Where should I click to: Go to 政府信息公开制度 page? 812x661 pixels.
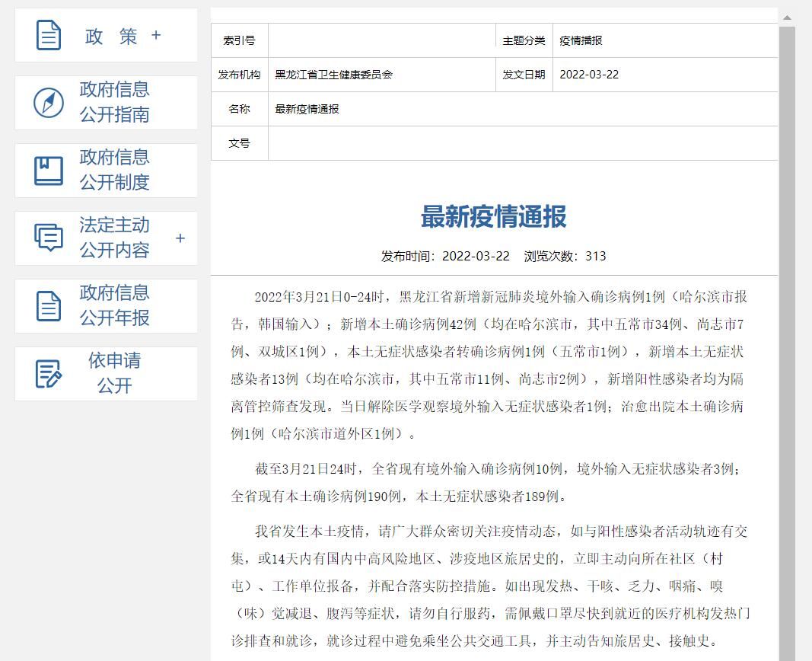point(115,171)
